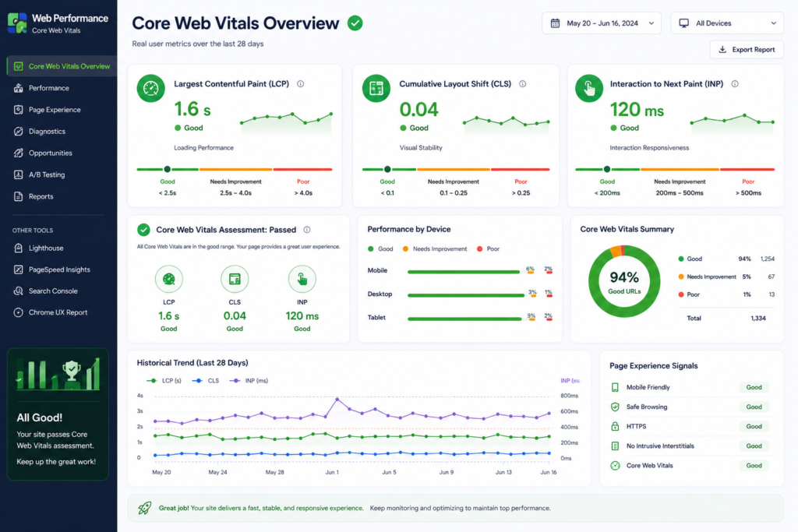798x532 pixels.
Task: Toggle Poor row in summary legend
Action: point(726,294)
